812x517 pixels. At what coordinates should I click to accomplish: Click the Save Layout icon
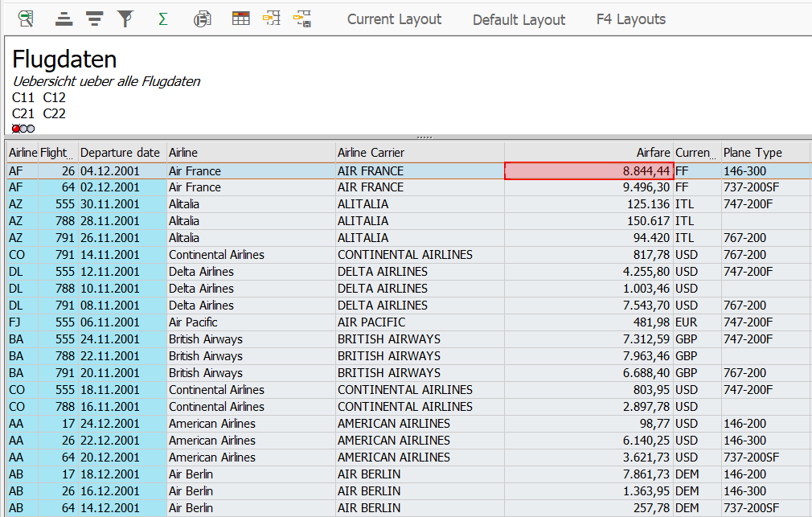click(302, 18)
